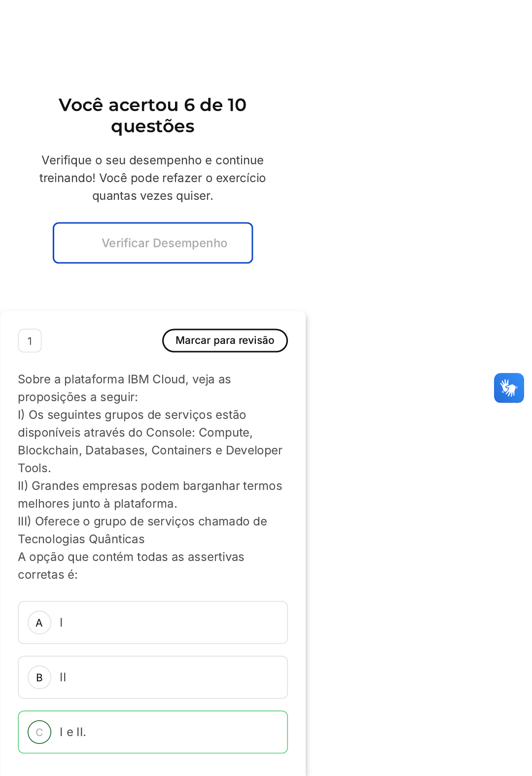Image resolution: width=532 pixels, height=776 pixels.
Task: Select the circle labeled B
Action: [39, 677]
